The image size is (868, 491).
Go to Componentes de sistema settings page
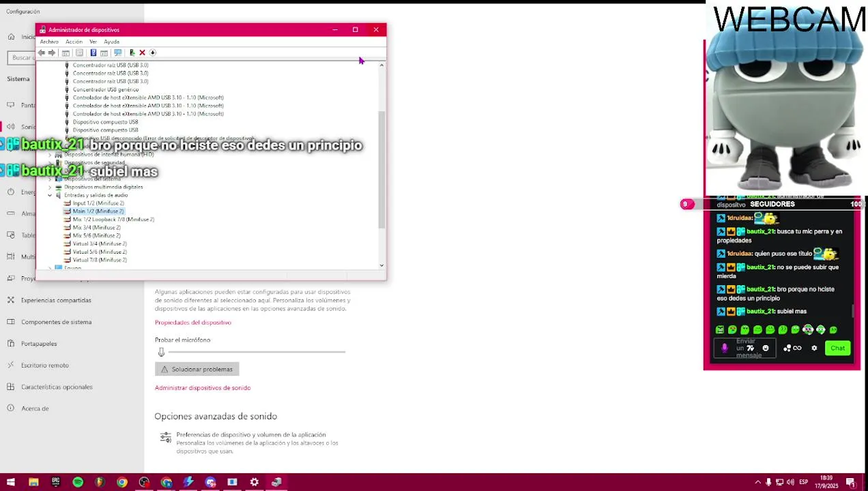[x=56, y=322]
